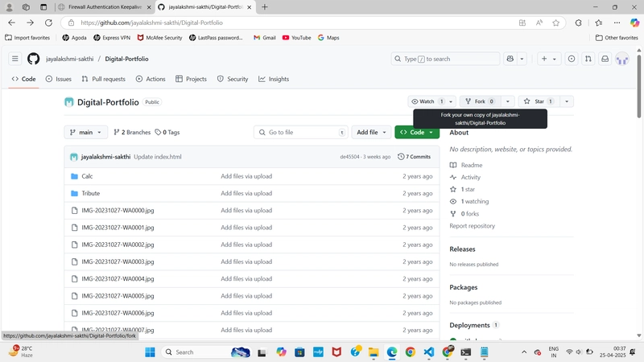This screenshot has height=362, width=644.
Task: Launch Visual Studio Code from the taskbar
Action: click(x=429, y=352)
